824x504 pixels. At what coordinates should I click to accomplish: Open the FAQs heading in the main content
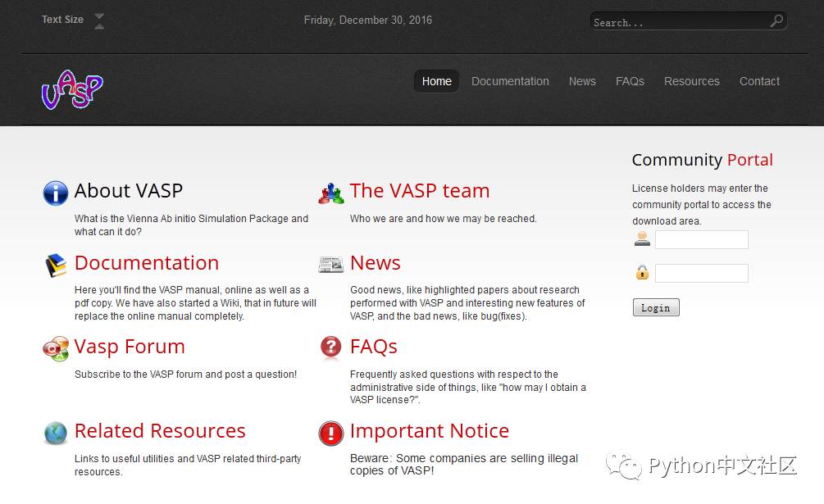[374, 347]
